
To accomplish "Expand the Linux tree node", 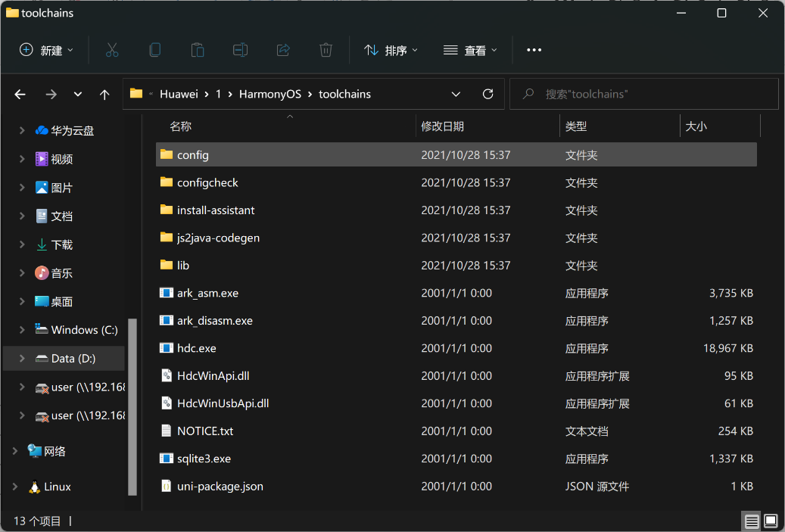I will (x=14, y=487).
